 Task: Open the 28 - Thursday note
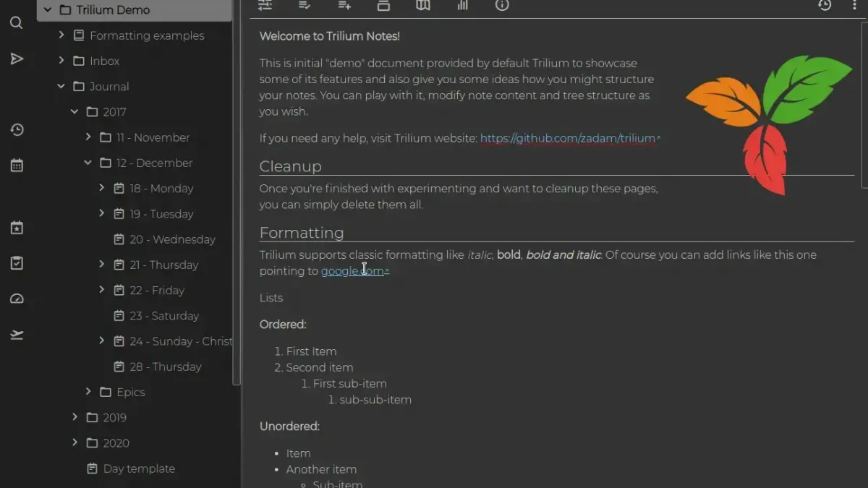click(166, 367)
